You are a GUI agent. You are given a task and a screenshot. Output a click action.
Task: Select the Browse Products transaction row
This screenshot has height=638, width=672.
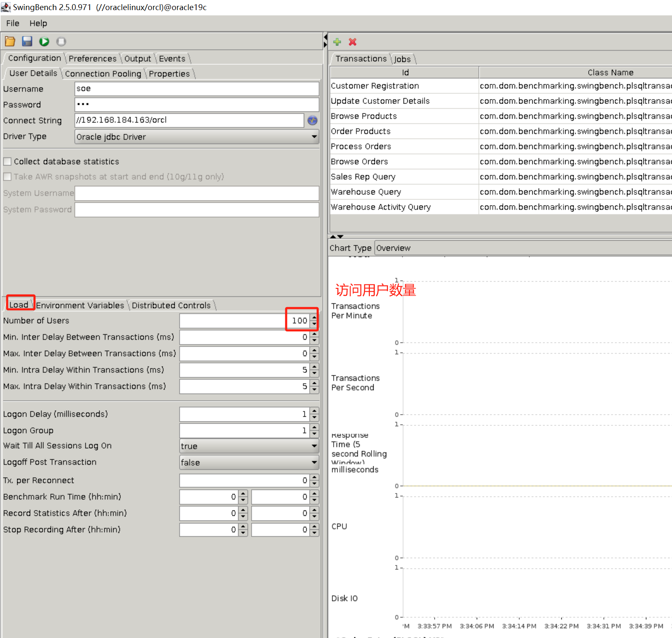pyautogui.click(x=501, y=116)
